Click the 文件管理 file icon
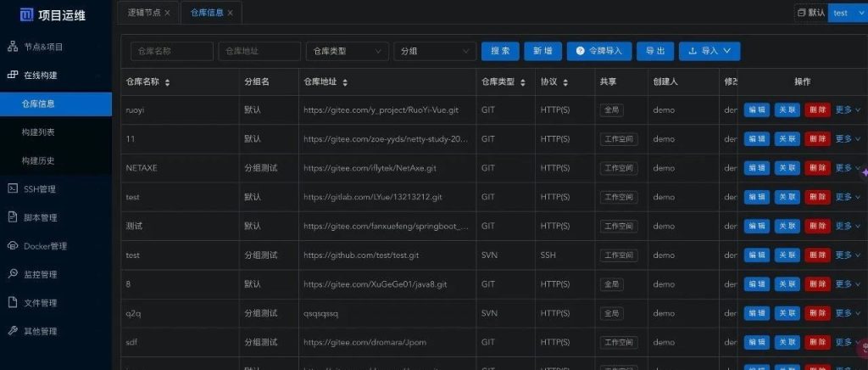868x370 pixels. tap(13, 303)
